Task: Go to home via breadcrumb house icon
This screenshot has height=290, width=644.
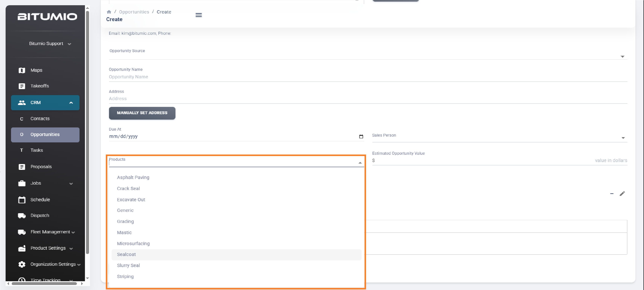Action: click(109, 12)
